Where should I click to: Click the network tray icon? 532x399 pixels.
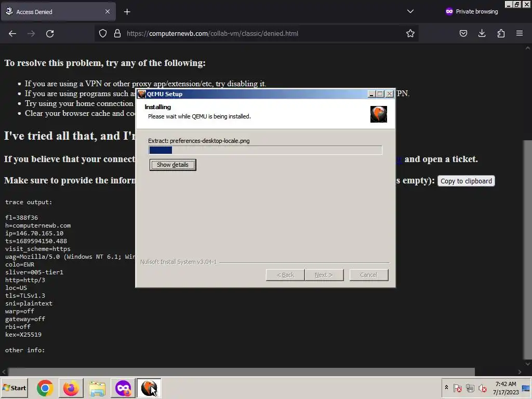pos(470,388)
